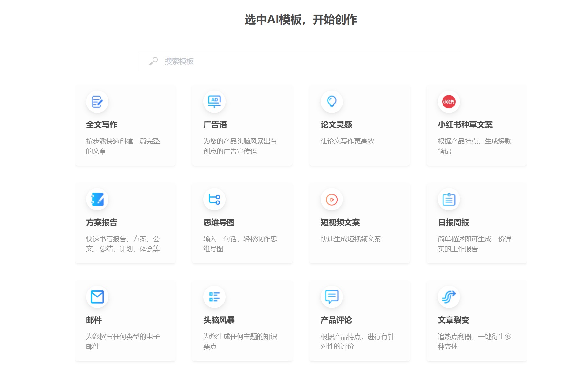Select the 论文灵感 lightbulb icon
Screen dimensions: 588x366
click(331, 101)
